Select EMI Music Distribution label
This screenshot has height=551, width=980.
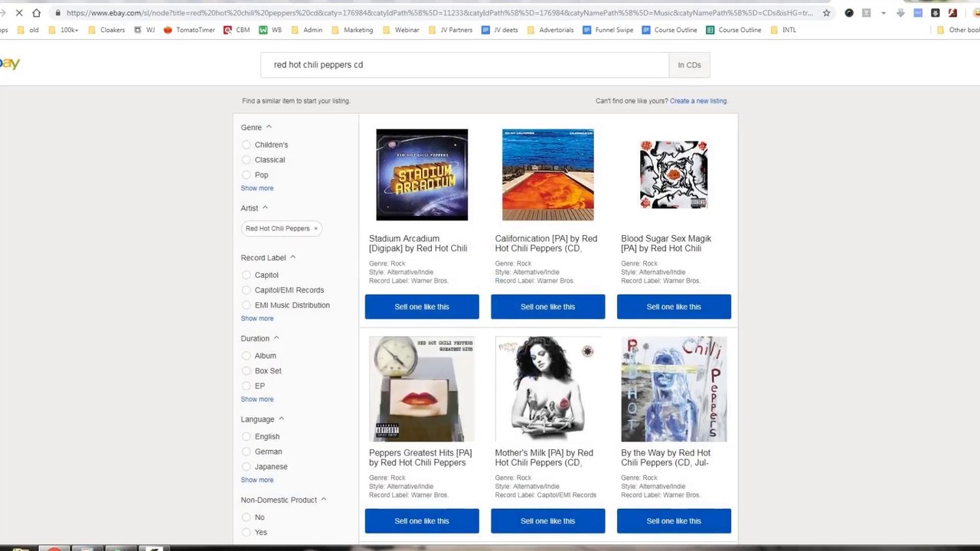click(x=246, y=305)
